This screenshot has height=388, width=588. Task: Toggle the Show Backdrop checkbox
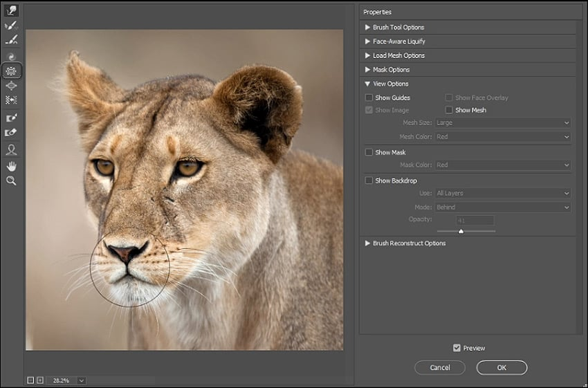369,181
